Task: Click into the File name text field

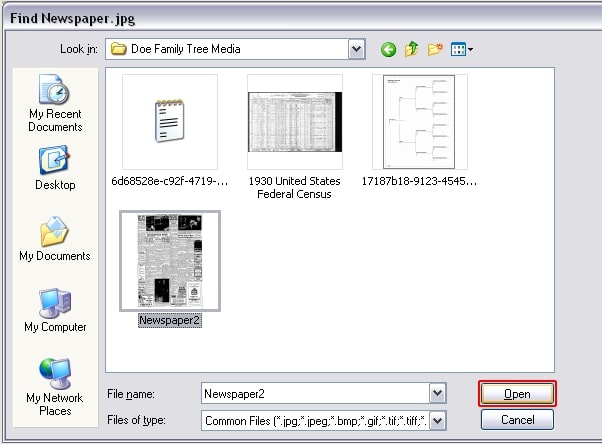Action: pos(314,393)
